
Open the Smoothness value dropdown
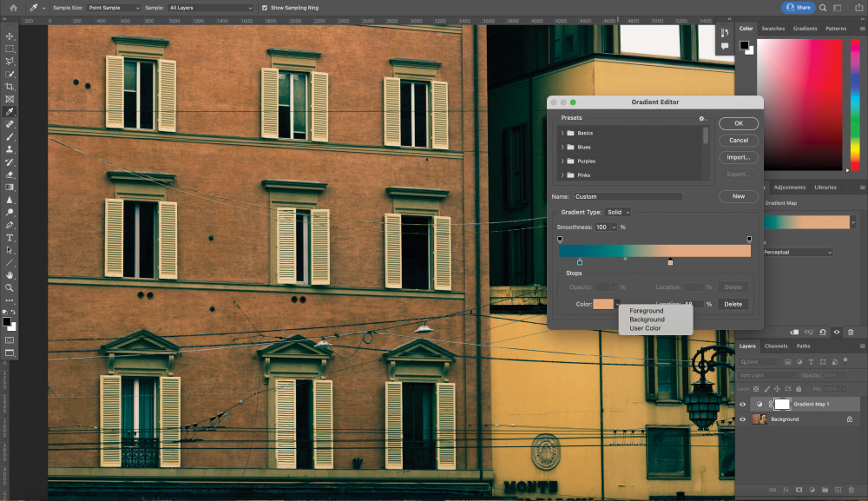pyautogui.click(x=614, y=227)
